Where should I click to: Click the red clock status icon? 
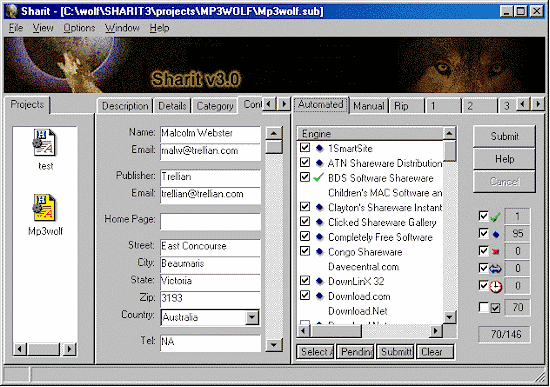pyautogui.click(x=496, y=287)
